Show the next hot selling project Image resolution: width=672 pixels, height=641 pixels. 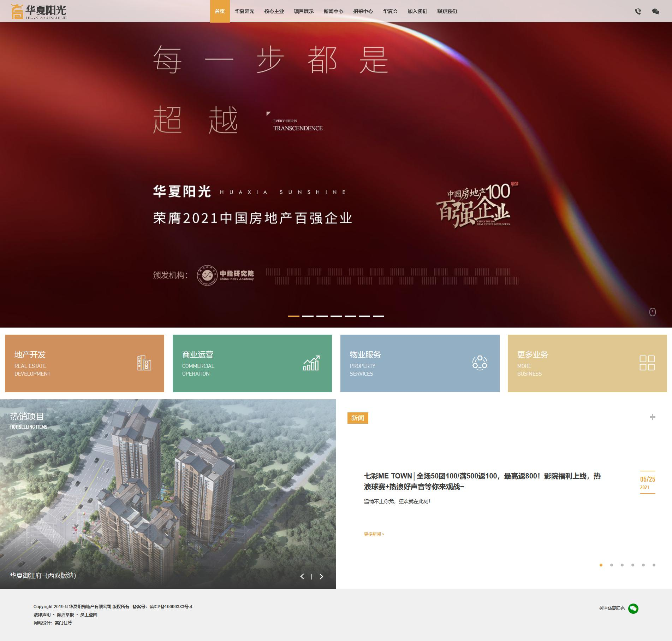[x=321, y=576]
